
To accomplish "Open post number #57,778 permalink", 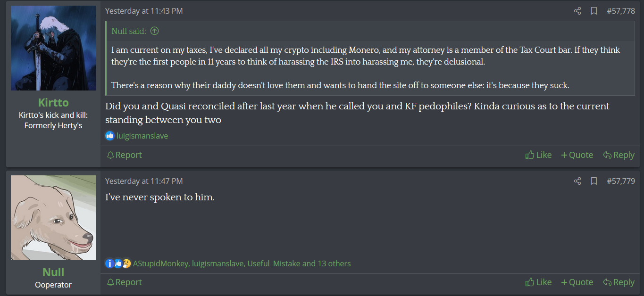I will click(x=621, y=11).
